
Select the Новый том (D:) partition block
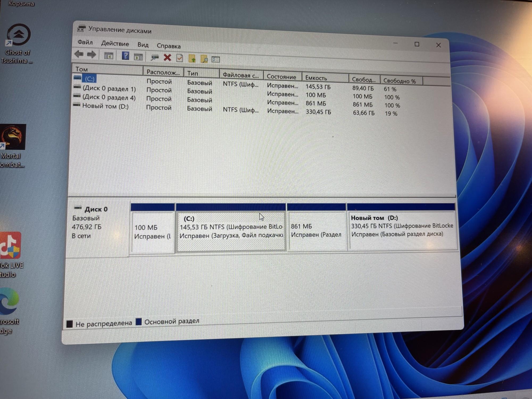[402, 226]
